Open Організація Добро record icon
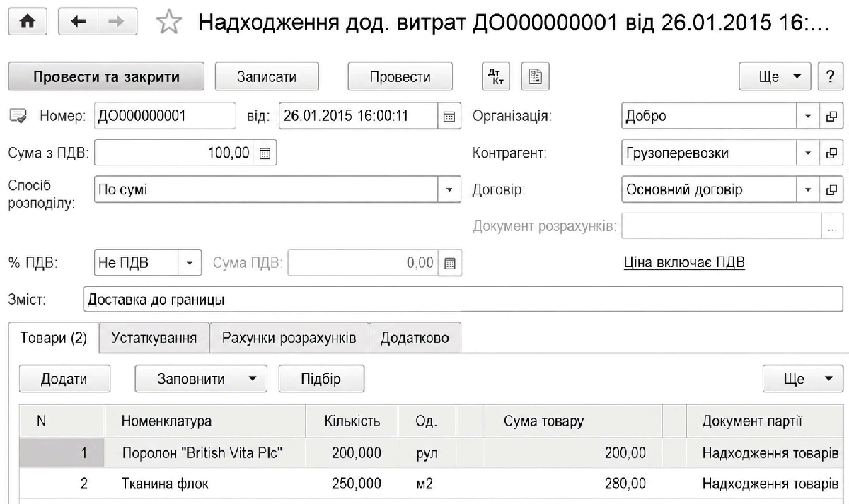This screenshot has height=504, width=849. pyautogui.click(x=831, y=117)
